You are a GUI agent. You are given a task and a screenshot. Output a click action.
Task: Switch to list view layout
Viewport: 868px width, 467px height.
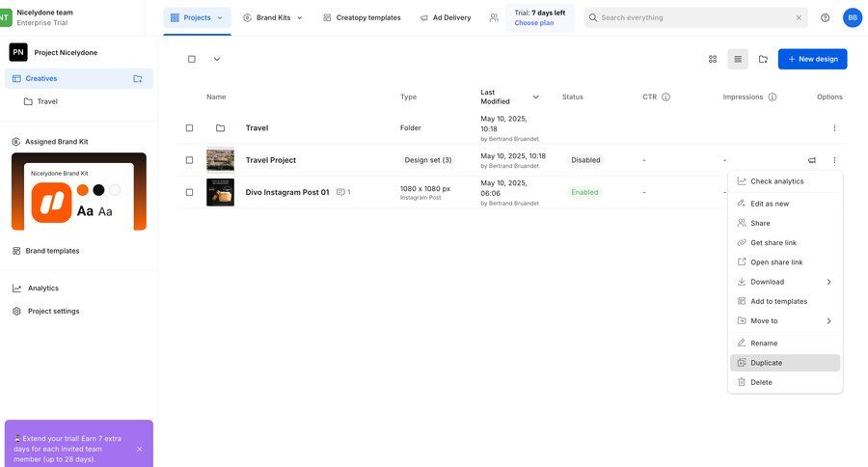tap(738, 59)
